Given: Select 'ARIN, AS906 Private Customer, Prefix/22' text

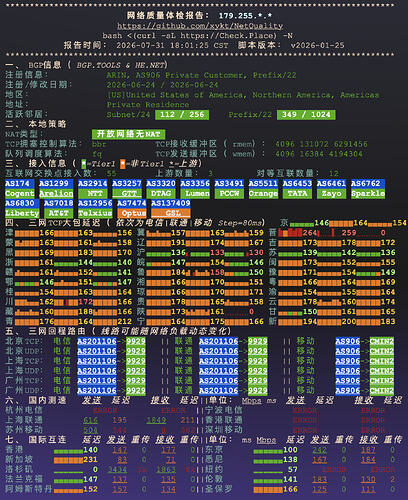Looking at the screenshot, I should tap(201, 75).
